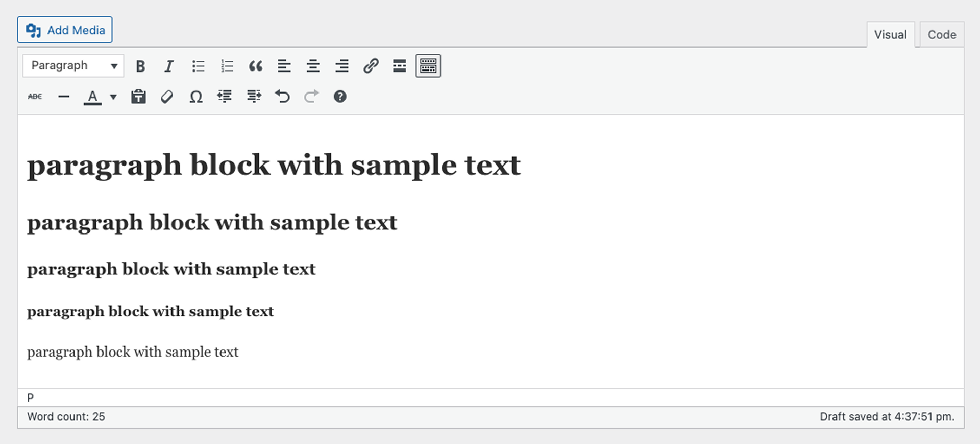Toggle Paste as text
980x444 pixels.
coord(138,97)
